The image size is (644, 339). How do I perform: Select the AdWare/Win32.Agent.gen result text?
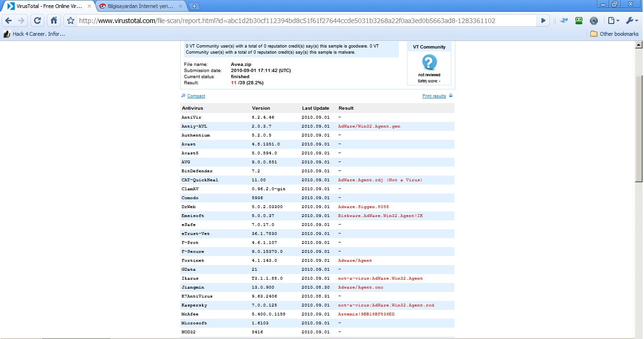369,126
